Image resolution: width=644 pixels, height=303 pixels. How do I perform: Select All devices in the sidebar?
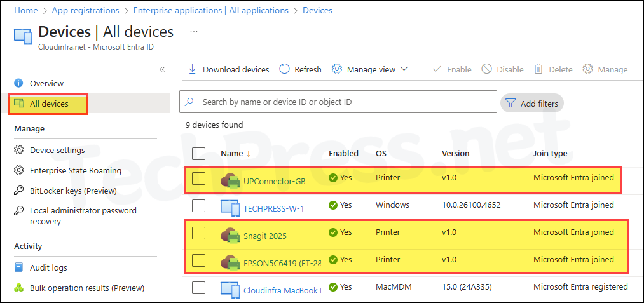49,104
